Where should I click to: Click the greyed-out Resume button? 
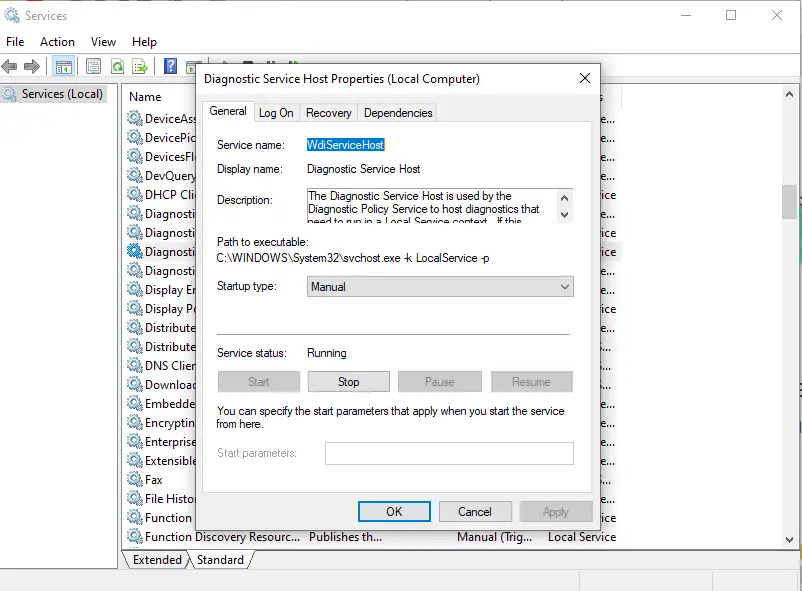[x=531, y=382]
